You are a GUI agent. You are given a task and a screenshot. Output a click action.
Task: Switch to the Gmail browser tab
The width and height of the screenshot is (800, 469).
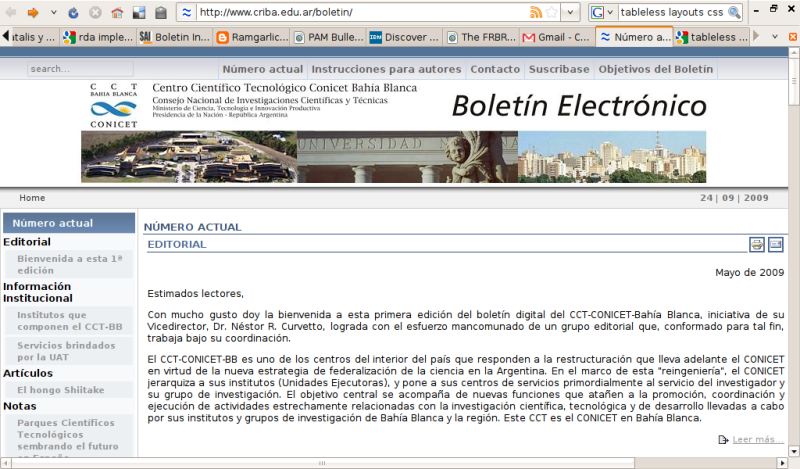click(557, 37)
